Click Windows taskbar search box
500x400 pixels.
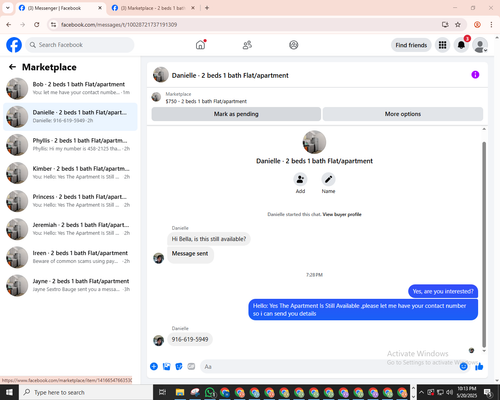coord(86,392)
